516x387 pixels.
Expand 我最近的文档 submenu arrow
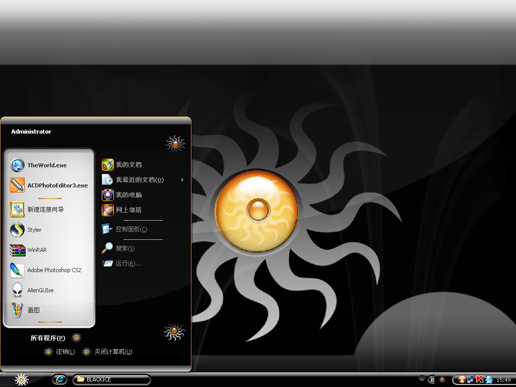[x=182, y=180]
